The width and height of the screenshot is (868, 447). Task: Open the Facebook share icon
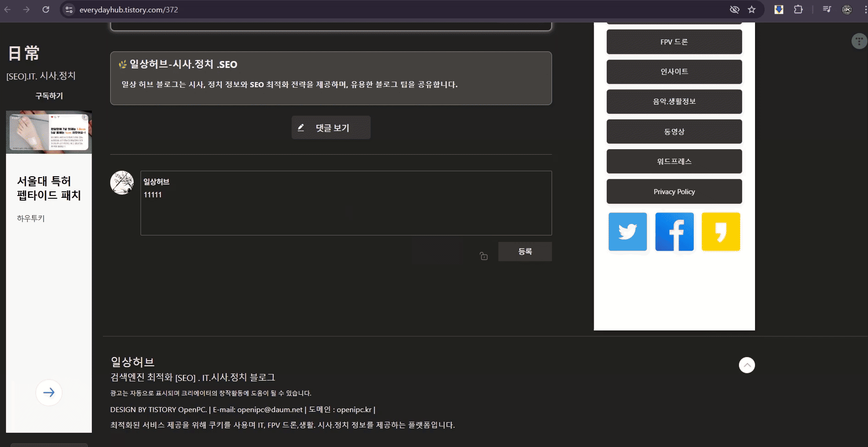coord(674,232)
